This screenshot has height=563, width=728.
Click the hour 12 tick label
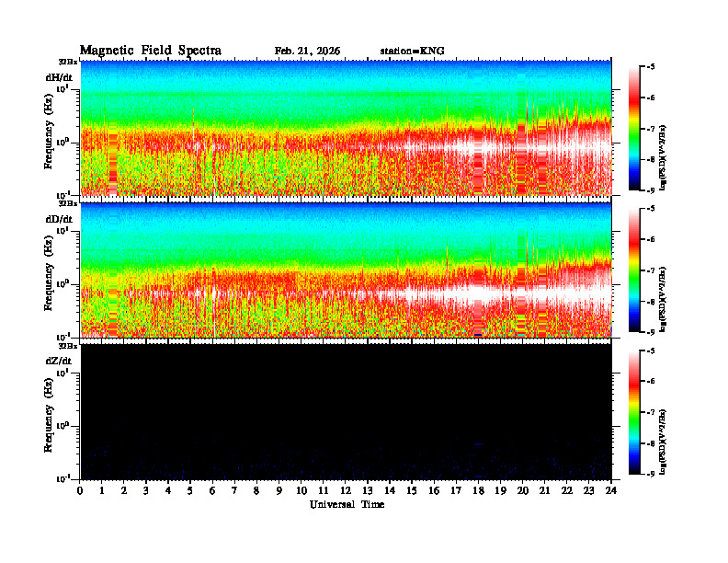tap(346, 490)
